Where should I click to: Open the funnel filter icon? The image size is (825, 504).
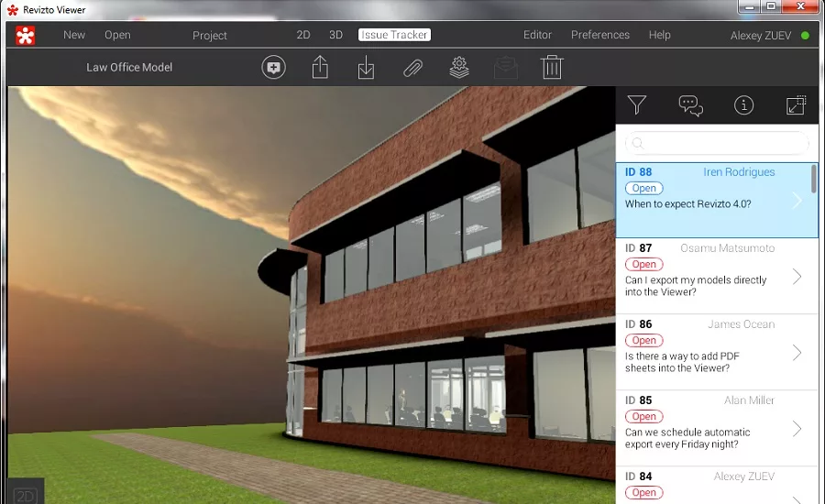(637, 104)
